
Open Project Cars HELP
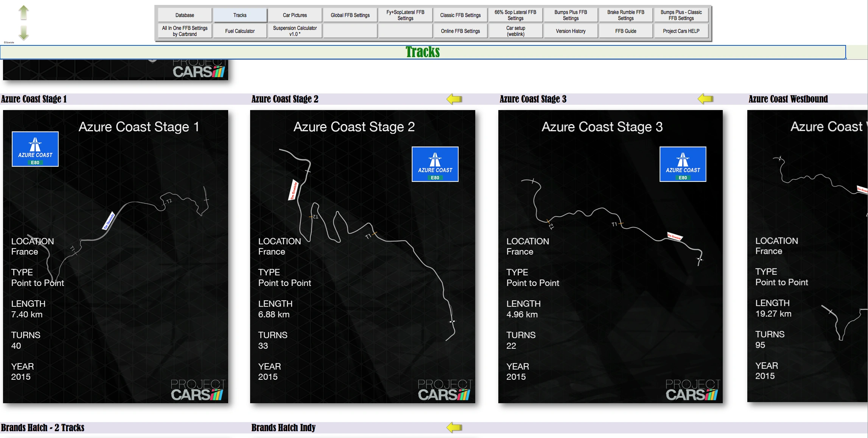point(681,31)
